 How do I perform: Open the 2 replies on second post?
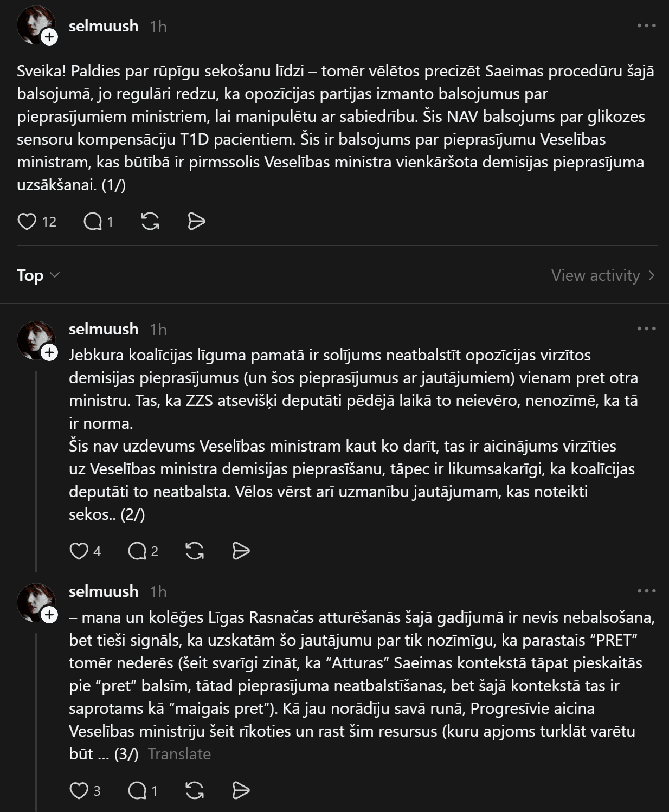(137, 551)
